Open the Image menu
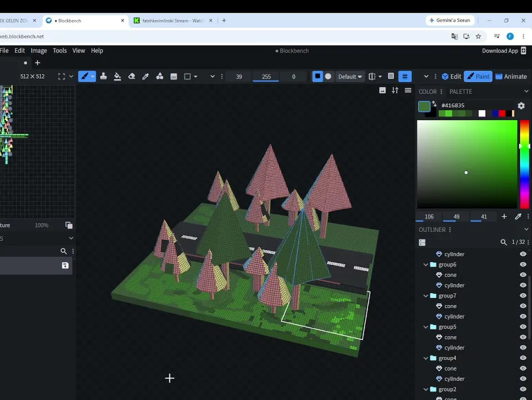This screenshot has width=532, height=400. tap(39, 51)
